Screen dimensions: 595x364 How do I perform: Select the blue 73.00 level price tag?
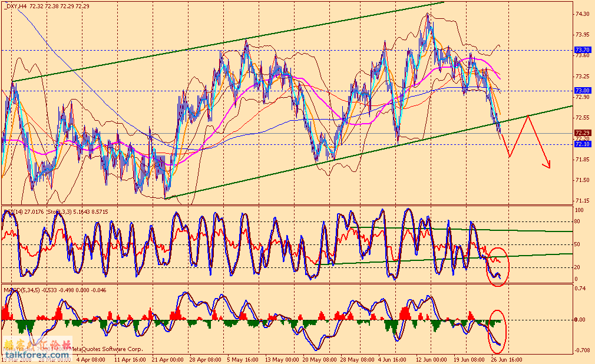tap(583, 90)
